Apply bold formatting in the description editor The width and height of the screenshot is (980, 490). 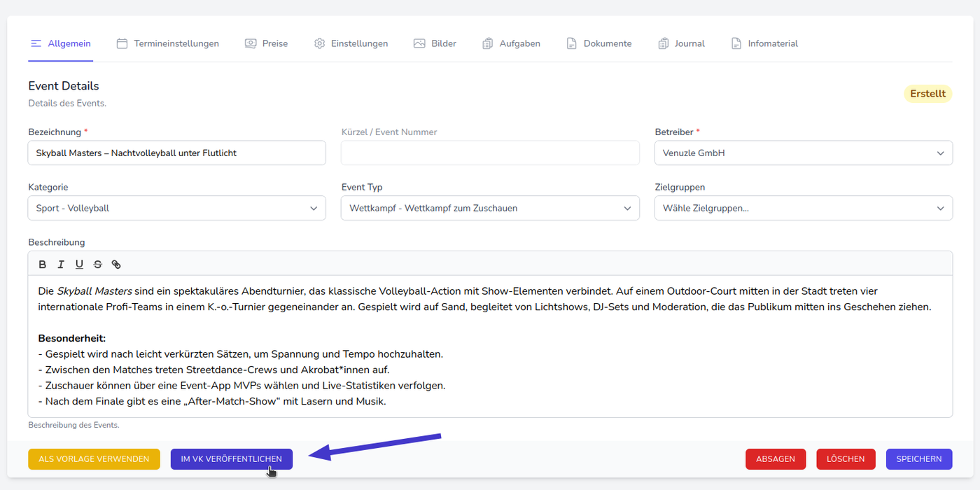[43, 265]
